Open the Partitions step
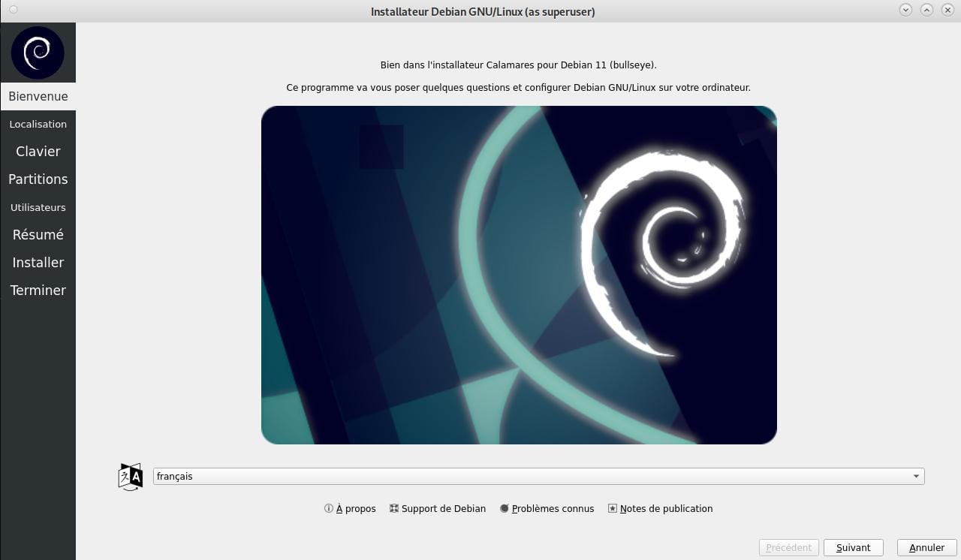 click(x=38, y=179)
